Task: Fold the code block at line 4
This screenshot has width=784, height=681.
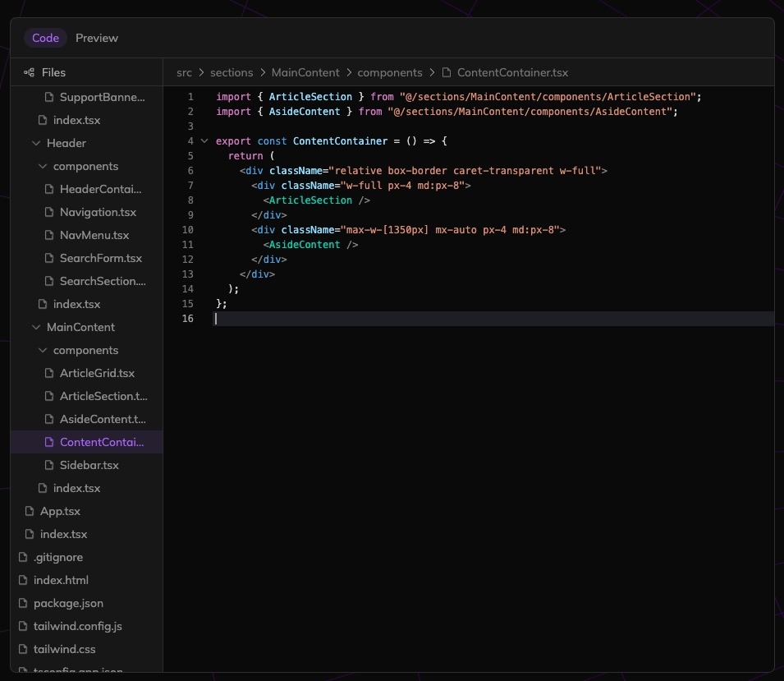Action: tap(204, 141)
